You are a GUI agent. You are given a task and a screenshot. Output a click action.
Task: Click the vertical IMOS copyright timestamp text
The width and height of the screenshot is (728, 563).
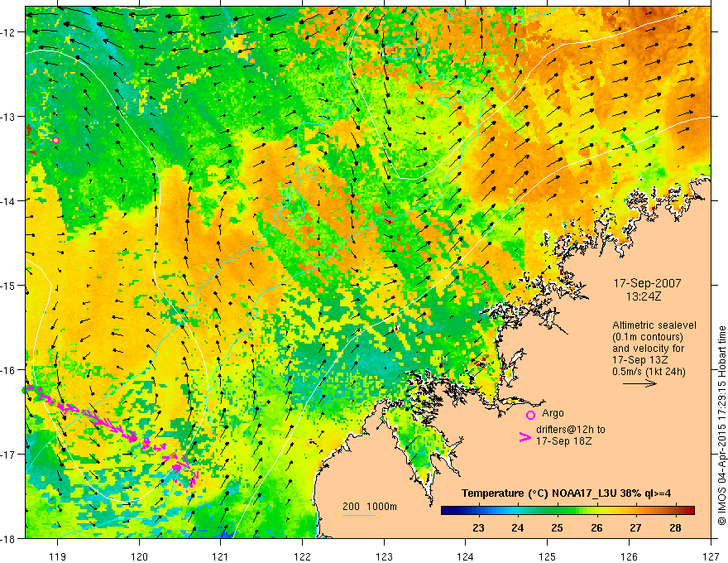[x=721, y=426]
